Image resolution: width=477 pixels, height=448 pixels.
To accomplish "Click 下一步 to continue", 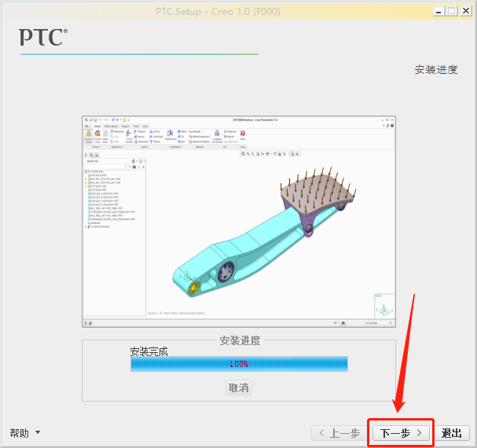I will point(401,433).
